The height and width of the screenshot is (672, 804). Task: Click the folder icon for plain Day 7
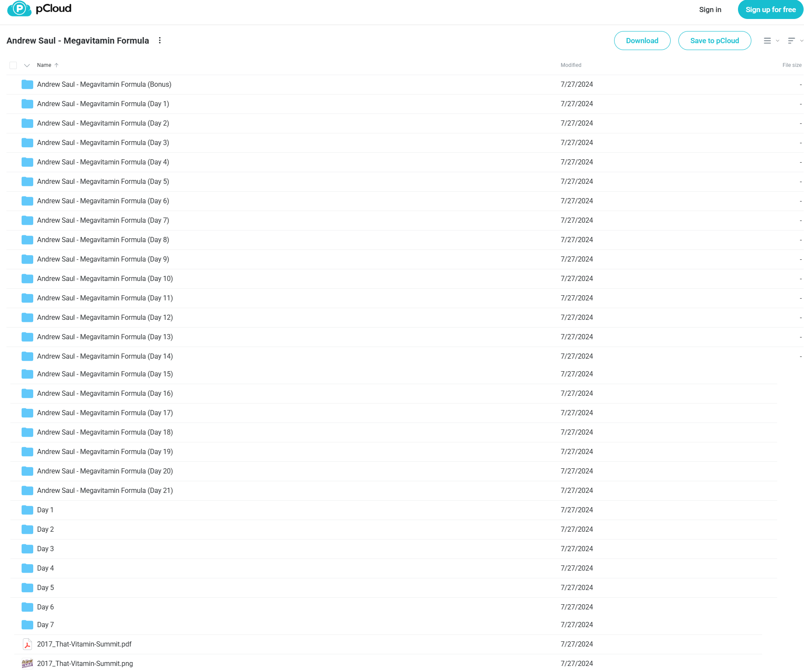pyautogui.click(x=28, y=625)
